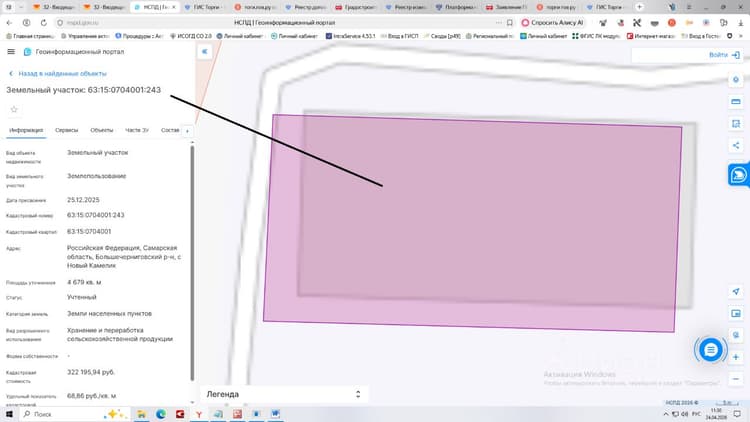Open Word from the taskbar

(x=276, y=414)
